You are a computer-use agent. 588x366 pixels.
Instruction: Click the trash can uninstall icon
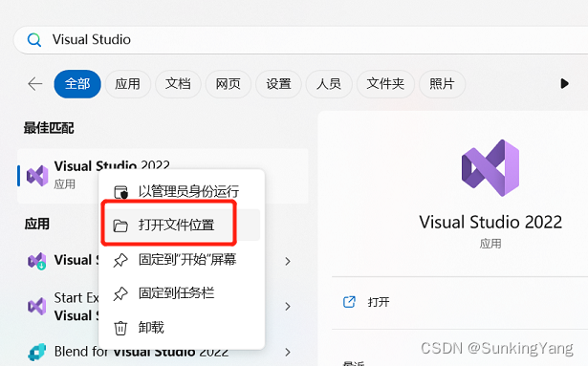point(120,328)
